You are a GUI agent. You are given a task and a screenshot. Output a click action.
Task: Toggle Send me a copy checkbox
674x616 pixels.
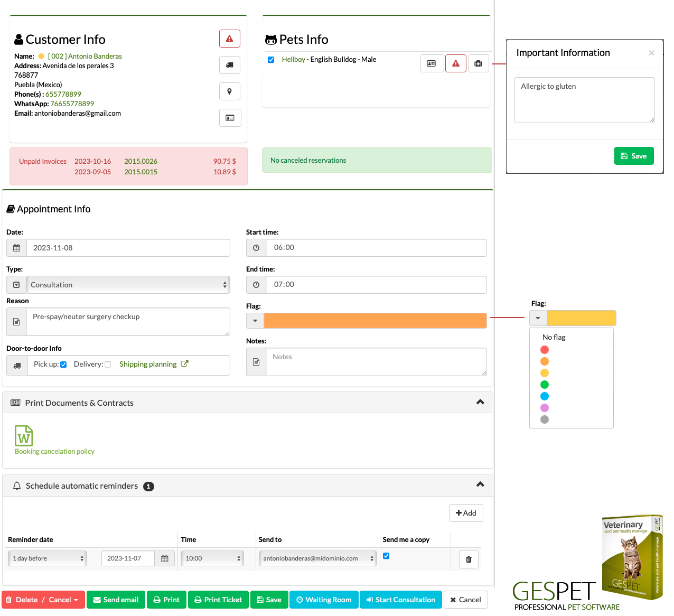pos(386,556)
